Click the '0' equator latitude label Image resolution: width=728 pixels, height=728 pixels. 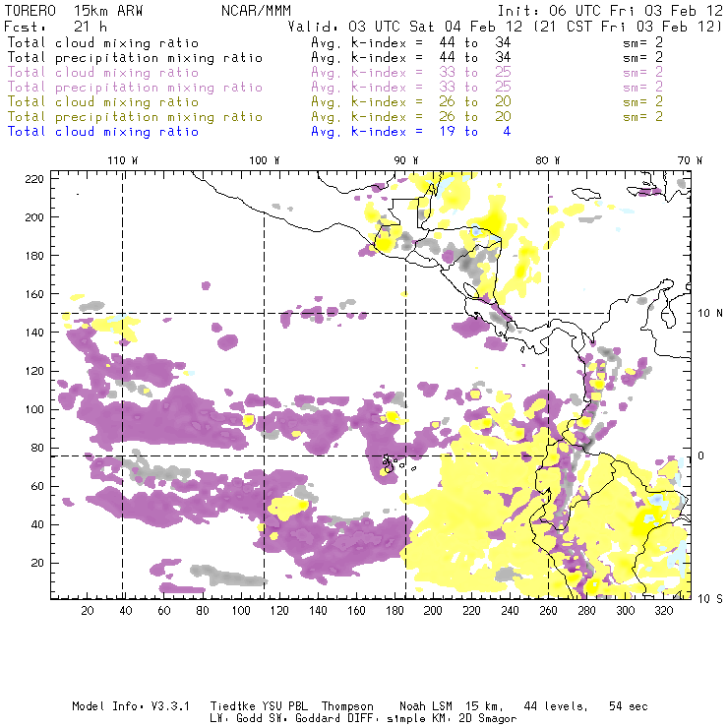(701, 455)
